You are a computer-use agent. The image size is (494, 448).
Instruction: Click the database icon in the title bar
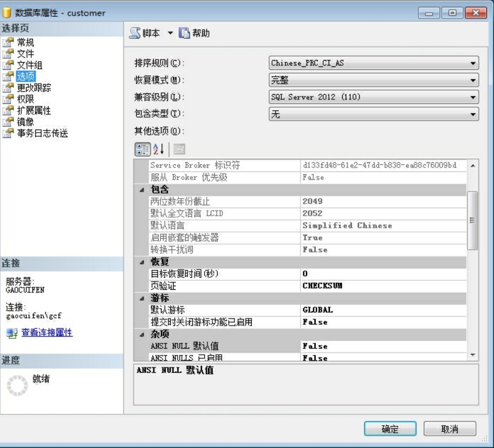(x=7, y=12)
